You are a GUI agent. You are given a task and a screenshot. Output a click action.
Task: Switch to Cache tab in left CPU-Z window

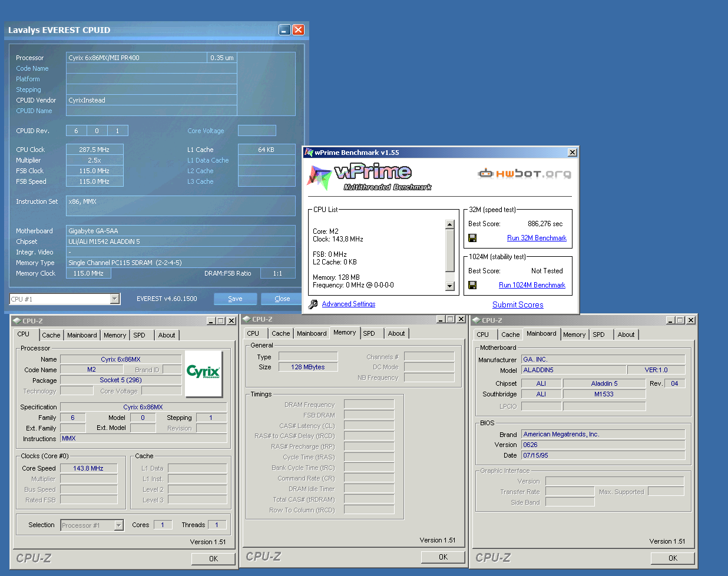pyautogui.click(x=51, y=335)
